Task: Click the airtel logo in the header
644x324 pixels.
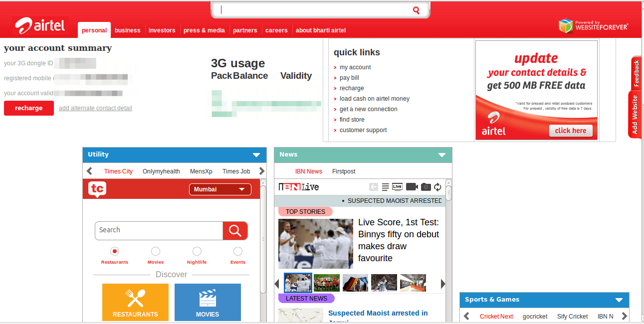Action: click(x=40, y=25)
